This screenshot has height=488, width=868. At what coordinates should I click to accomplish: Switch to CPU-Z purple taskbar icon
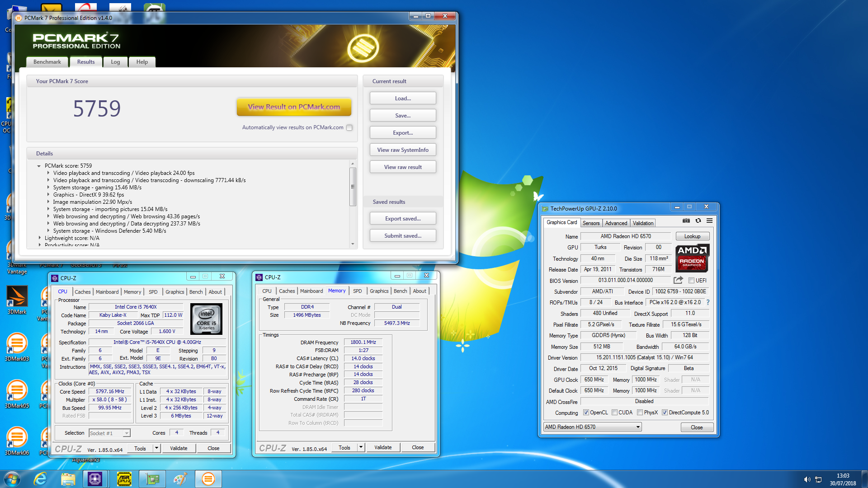[95, 479]
